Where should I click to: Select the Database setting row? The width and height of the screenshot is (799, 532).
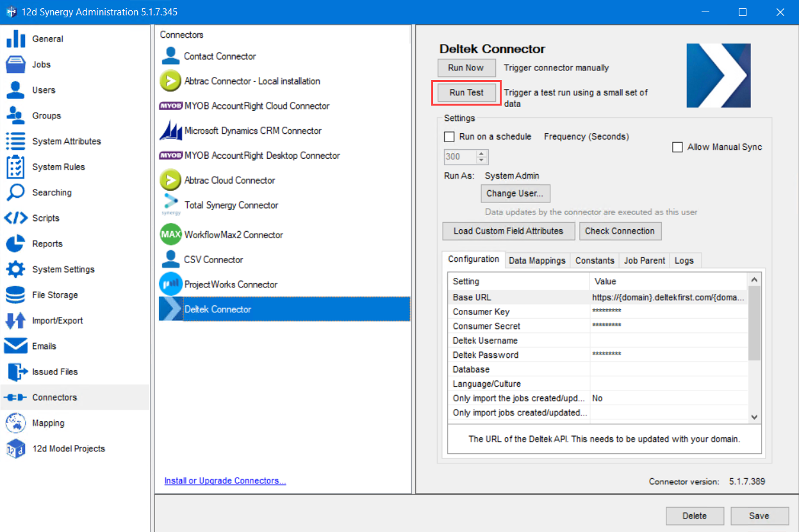point(598,369)
